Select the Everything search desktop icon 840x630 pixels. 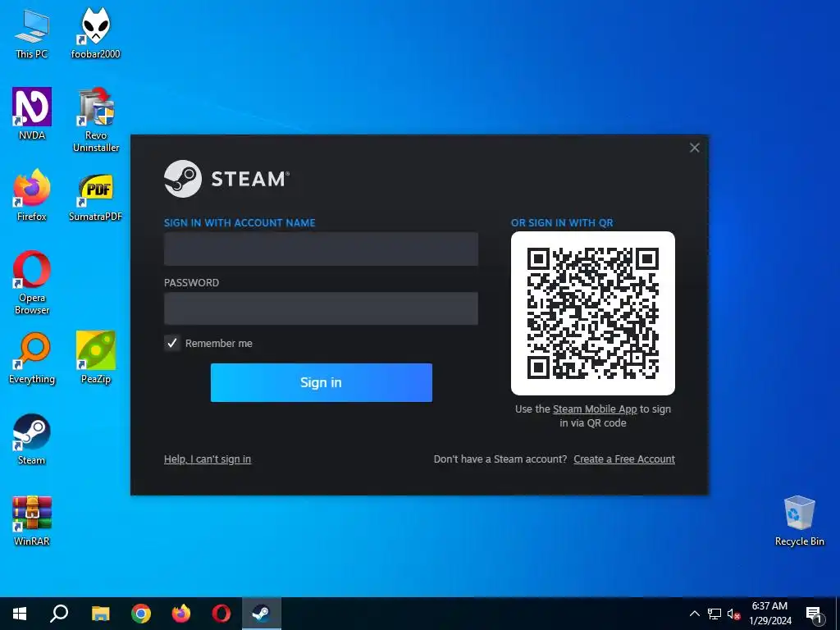(32, 358)
